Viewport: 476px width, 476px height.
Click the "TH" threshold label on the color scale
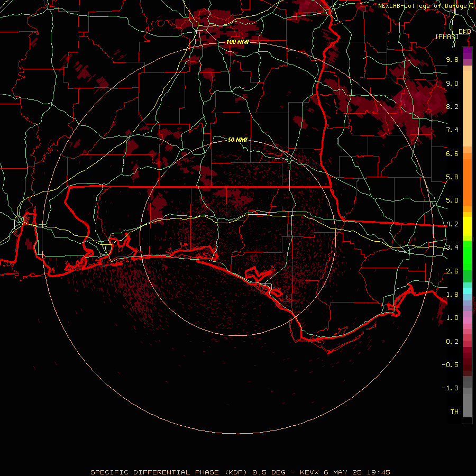point(454,412)
